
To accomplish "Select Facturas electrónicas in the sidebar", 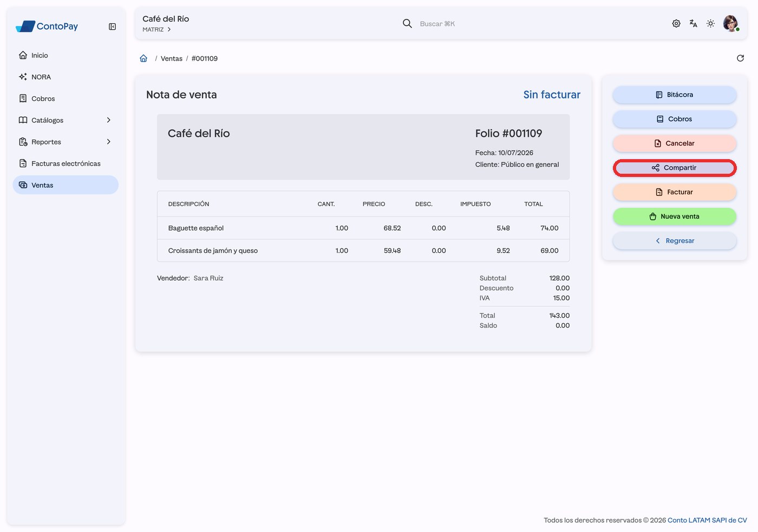I will 66,163.
